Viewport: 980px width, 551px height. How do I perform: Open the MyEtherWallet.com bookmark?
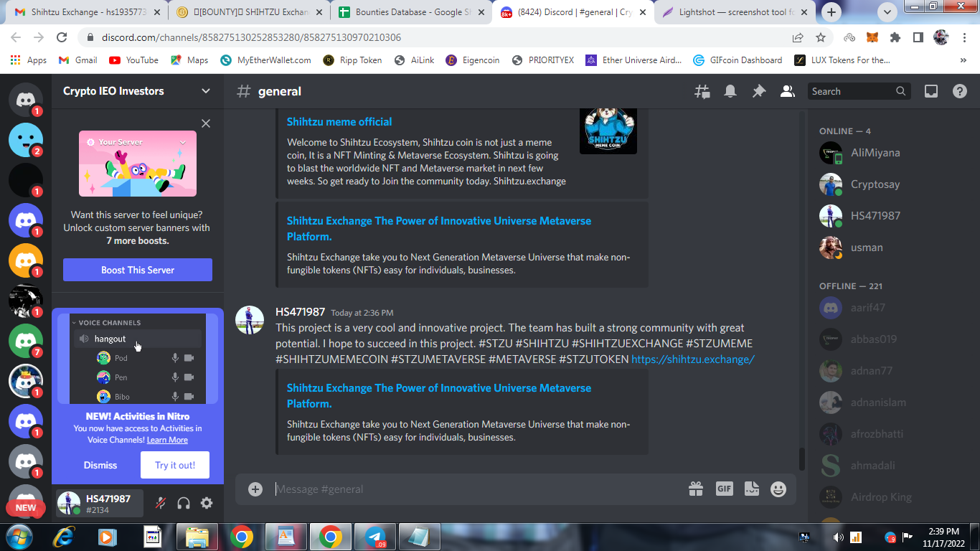click(x=265, y=60)
